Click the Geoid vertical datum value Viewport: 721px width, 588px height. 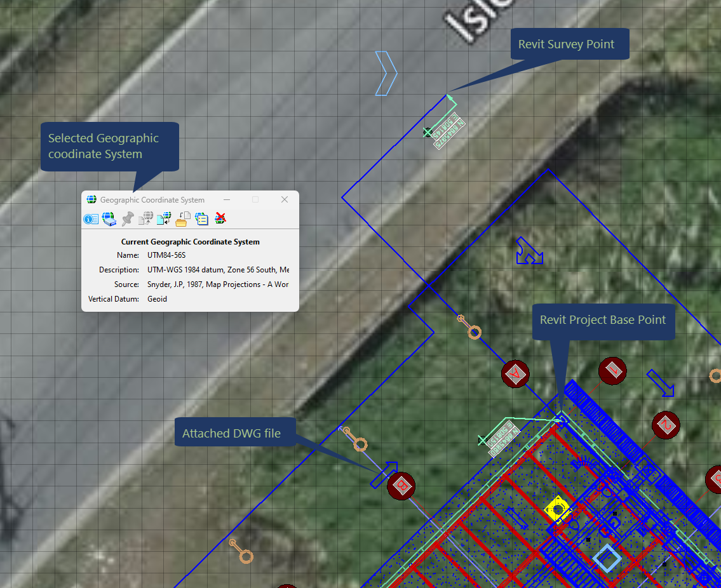(157, 298)
